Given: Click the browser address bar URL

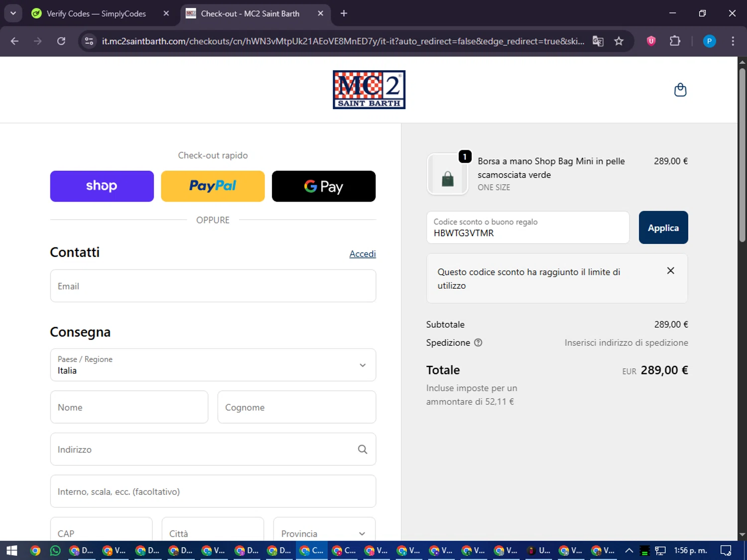Looking at the screenshot, I should click(343, 41).
